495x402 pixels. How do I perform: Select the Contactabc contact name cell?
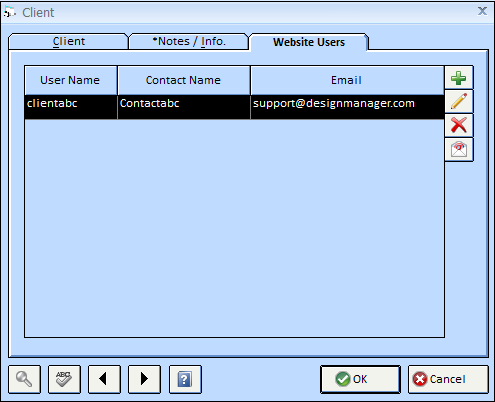pos(184,107)
